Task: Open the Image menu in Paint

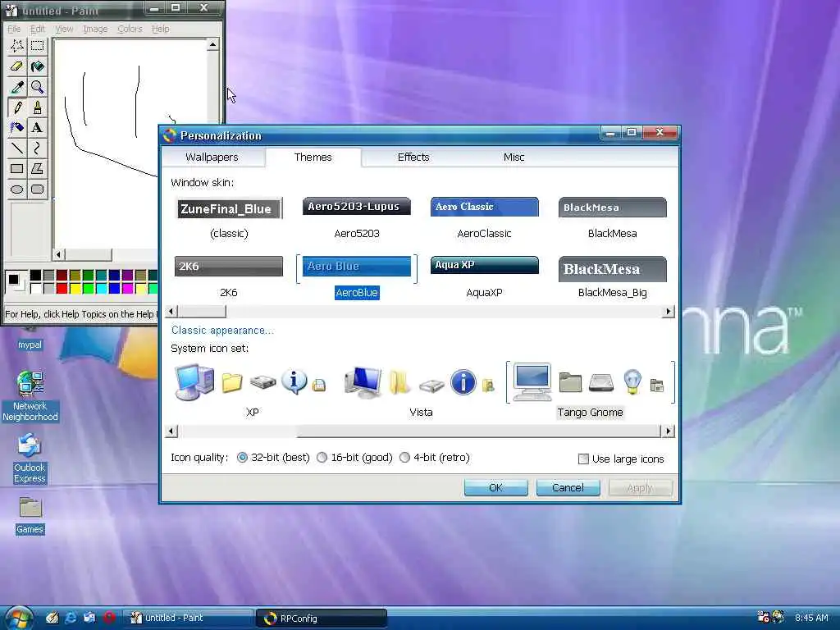Action: coord(95,29)
